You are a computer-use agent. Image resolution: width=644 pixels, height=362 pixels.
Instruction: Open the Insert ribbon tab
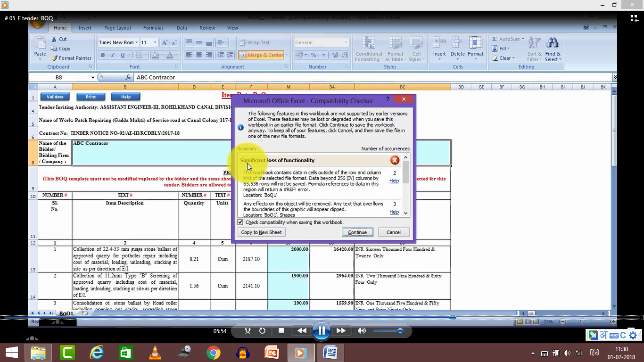click(x=85, y=28)
